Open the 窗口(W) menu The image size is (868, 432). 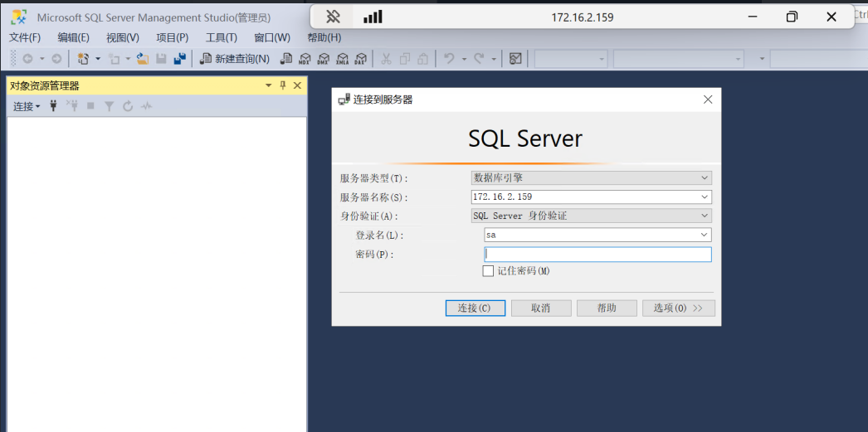(272, 37)
